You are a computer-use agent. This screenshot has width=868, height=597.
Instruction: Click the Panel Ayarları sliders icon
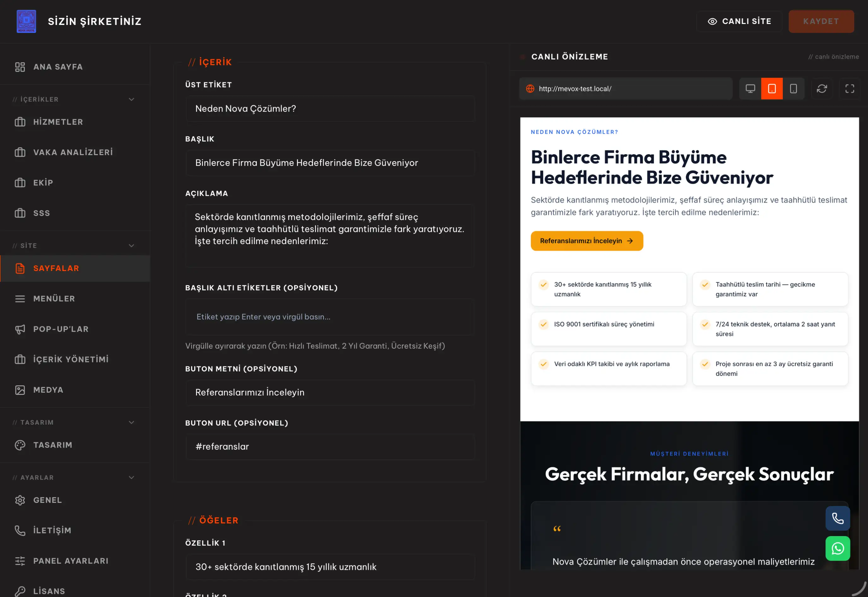point(20,561)
